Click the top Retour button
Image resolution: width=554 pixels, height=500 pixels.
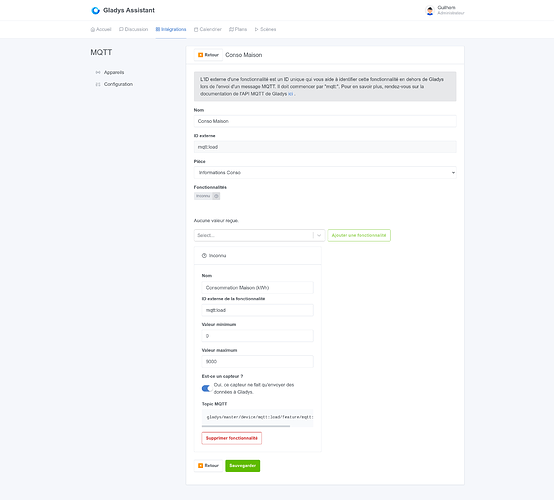click(208, 55)
